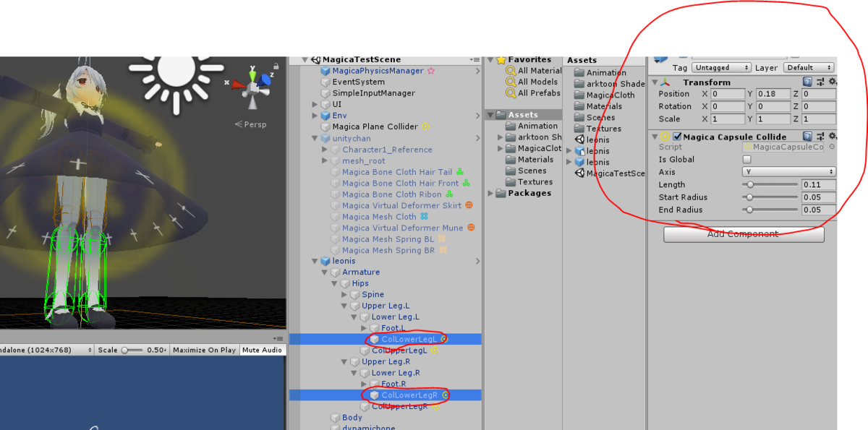Open the MagicaTestScene hierarchy options menu
Screen dimensions: 868x430
[475, 60]
